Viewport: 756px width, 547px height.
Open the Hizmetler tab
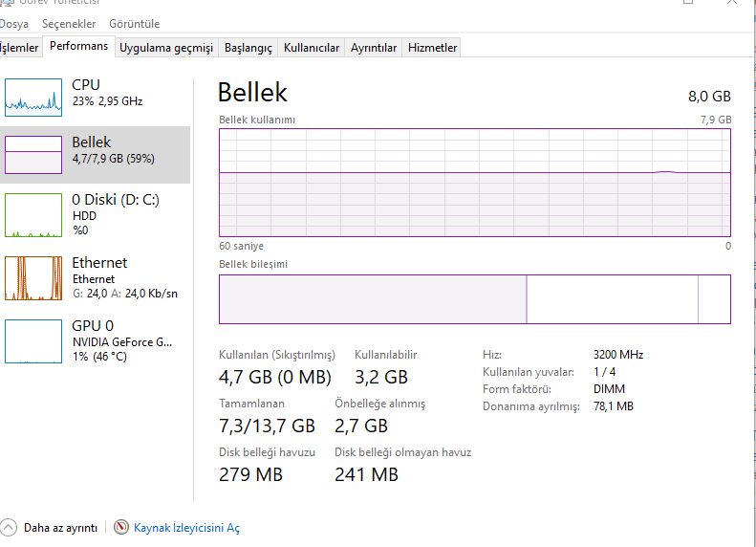(x=432, y=48)
